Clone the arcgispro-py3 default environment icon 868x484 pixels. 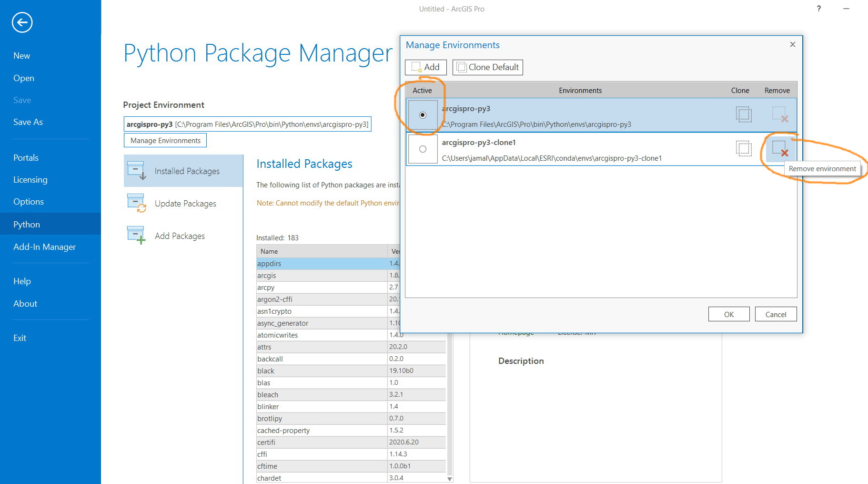click(743, 115)
